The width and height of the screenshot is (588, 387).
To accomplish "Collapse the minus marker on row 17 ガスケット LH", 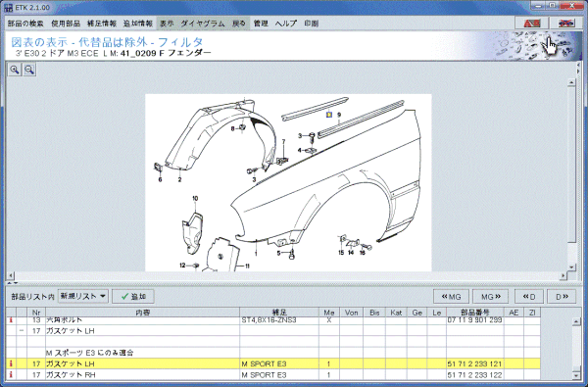I will [x=22, y=331].
